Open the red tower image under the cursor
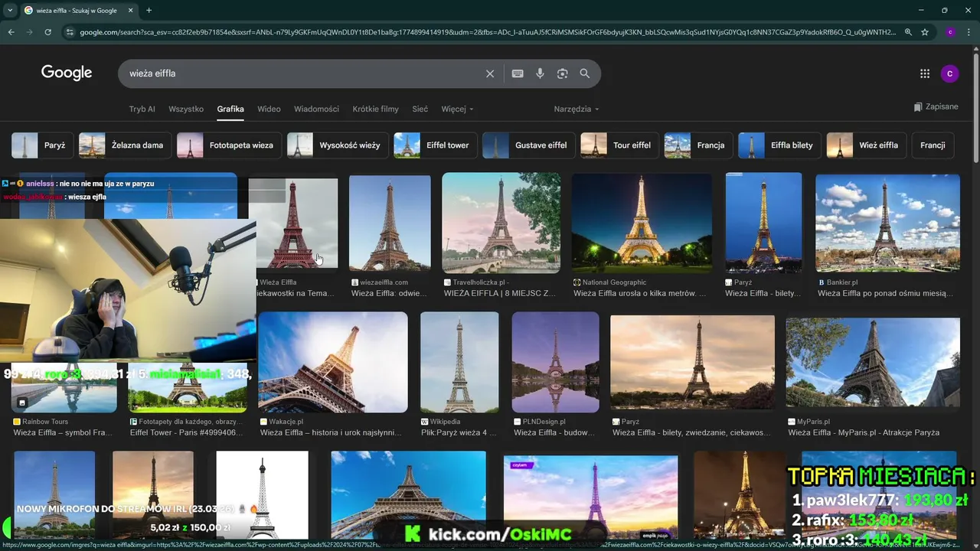This screenshot has width=980, height=551. click(293, 223)
